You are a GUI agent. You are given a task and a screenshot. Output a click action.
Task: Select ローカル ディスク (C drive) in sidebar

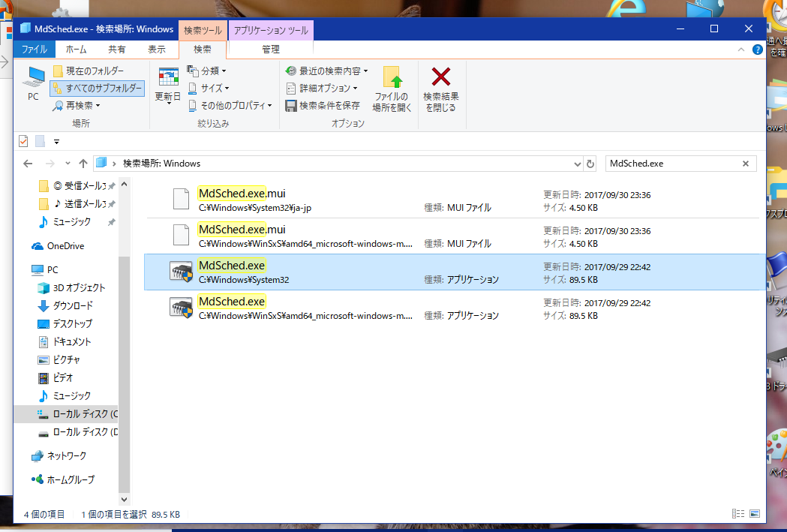click(x=66, y=414)
